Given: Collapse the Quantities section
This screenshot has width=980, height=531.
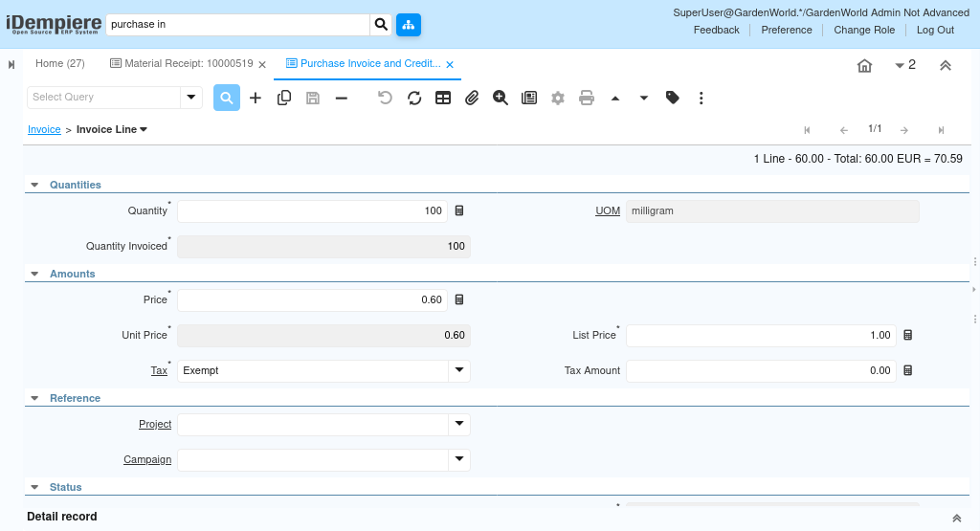Looking at the screenshot, I should 35,185.
